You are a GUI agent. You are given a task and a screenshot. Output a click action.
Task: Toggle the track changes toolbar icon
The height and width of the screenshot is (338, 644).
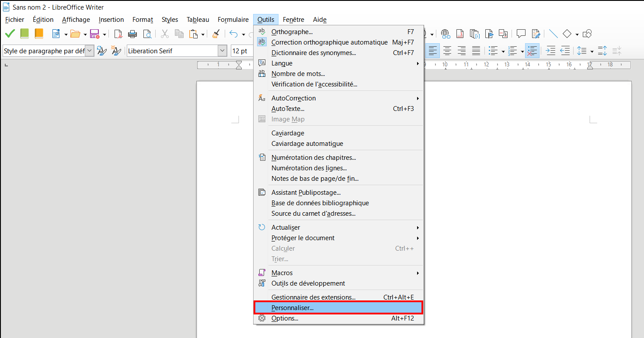(536, 34)
